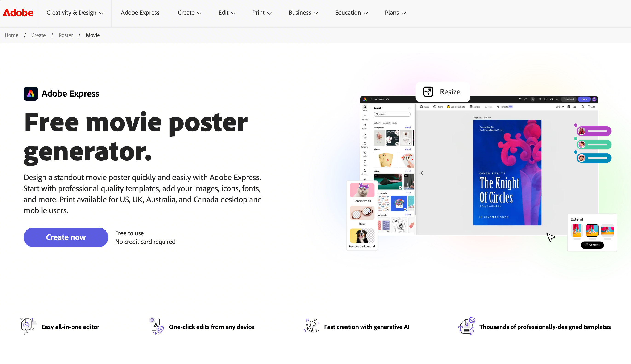
Task: Click the Search input field in the panel
Action: point(392,114)
